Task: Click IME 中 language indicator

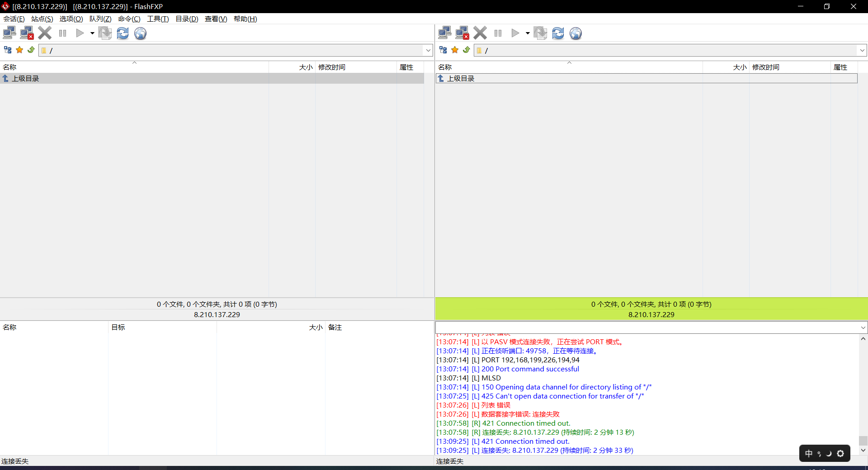Action: point(809,453)
